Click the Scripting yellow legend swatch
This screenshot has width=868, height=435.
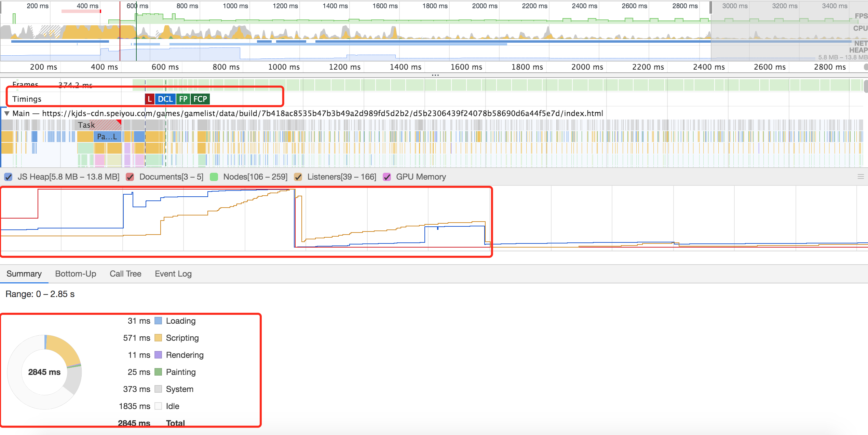[x=158, y=338]
